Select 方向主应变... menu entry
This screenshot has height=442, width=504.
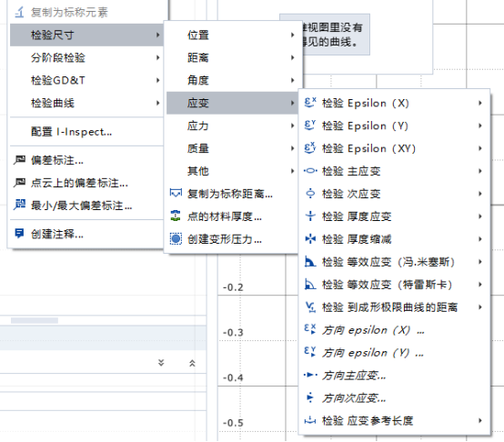pyautogui.click(x=394, y=375)
